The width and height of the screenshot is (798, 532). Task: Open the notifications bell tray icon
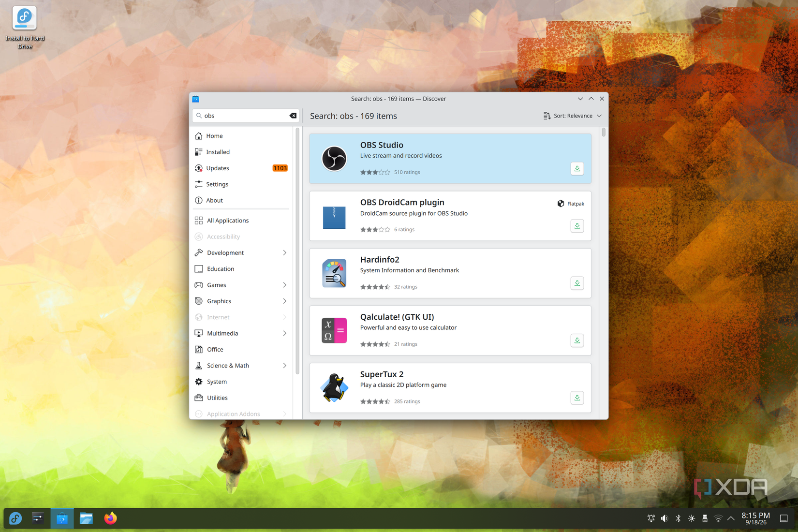(x=651, y=518)
